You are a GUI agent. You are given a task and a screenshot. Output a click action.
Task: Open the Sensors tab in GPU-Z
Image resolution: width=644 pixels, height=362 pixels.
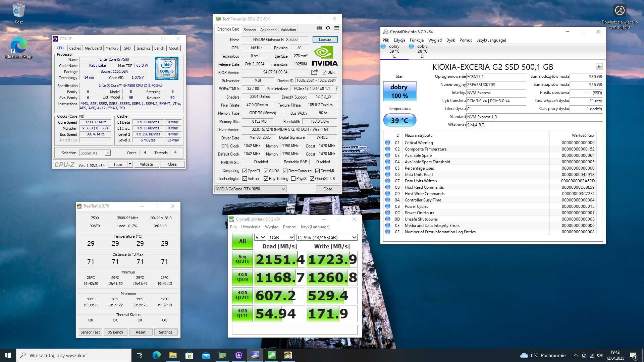250,29
